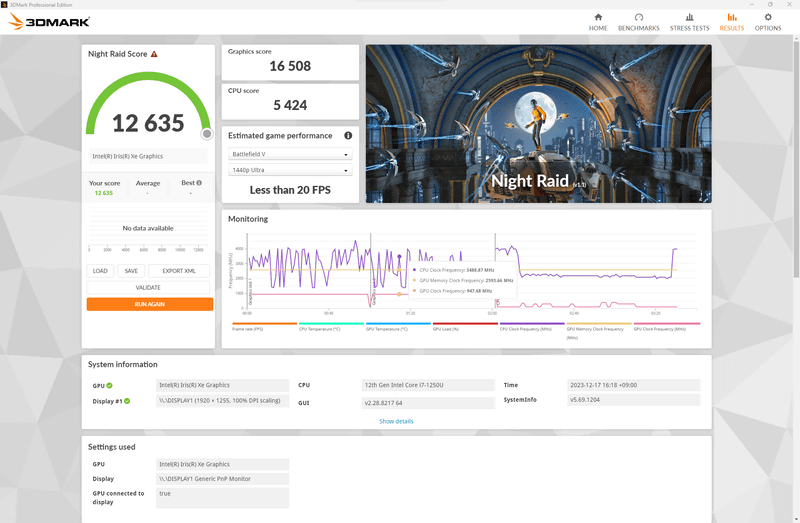Open the OPTIONS tab
Image resolution: width=800 pixels, height=523 pixels.
tap(768, 22)
